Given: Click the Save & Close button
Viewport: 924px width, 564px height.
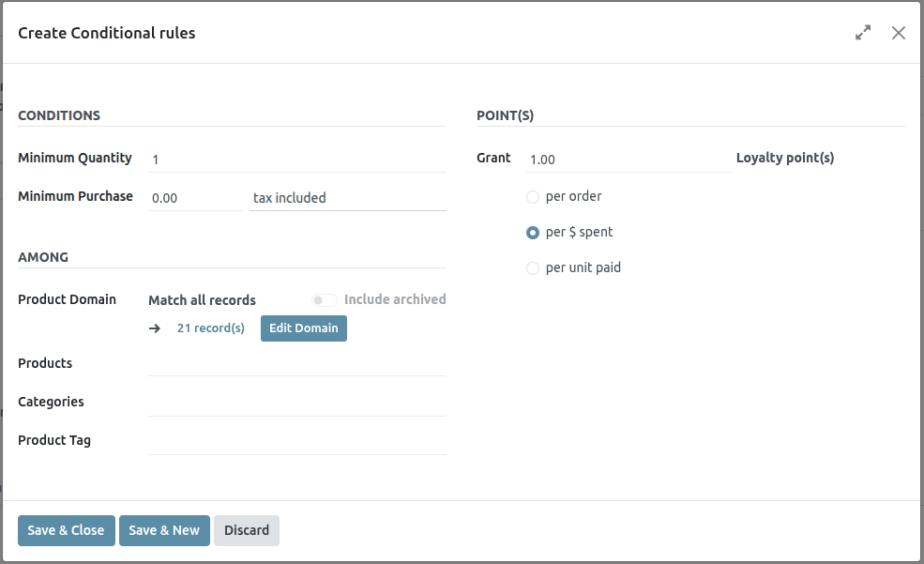Looking at the screenshot, I should pyautogui.click(x=66, y=530).
